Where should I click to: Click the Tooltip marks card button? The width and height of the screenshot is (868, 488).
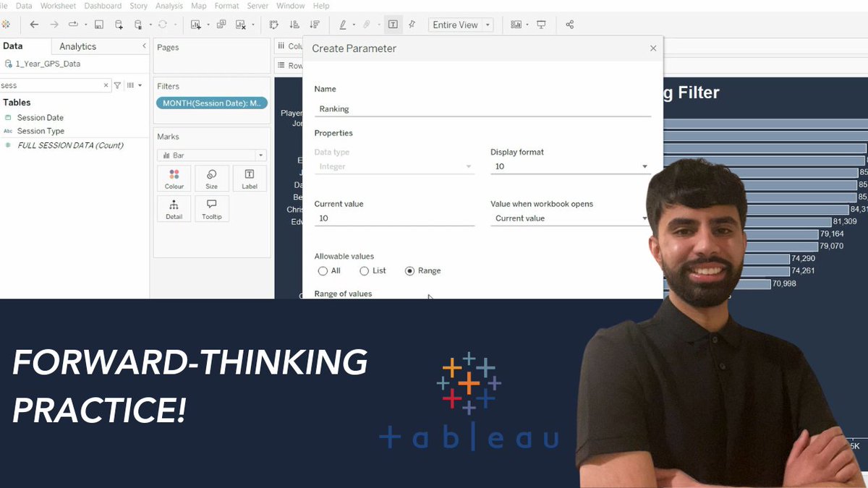[x=212, y=209]
